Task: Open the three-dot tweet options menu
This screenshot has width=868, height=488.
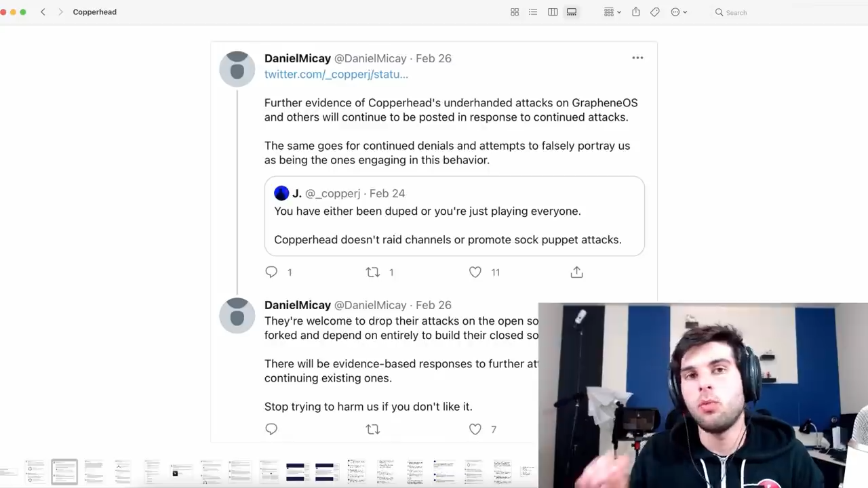Action: pyautogui.click(x=637, y=58)
